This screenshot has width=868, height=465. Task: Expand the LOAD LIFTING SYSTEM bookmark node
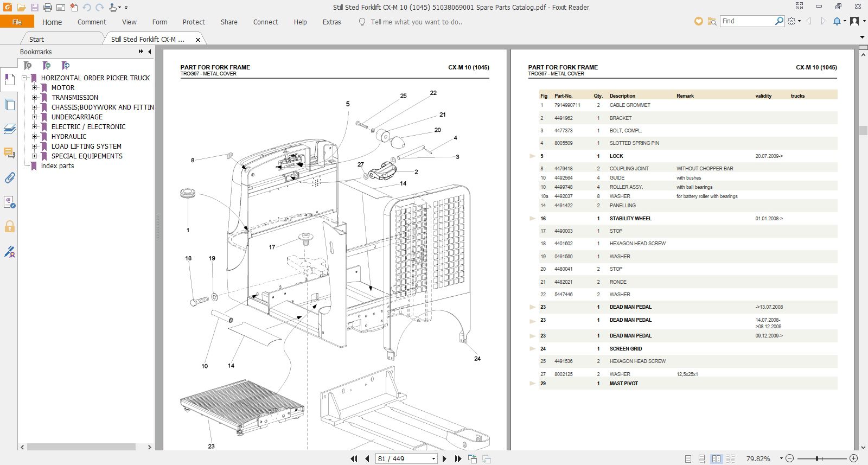coord(35,146)
